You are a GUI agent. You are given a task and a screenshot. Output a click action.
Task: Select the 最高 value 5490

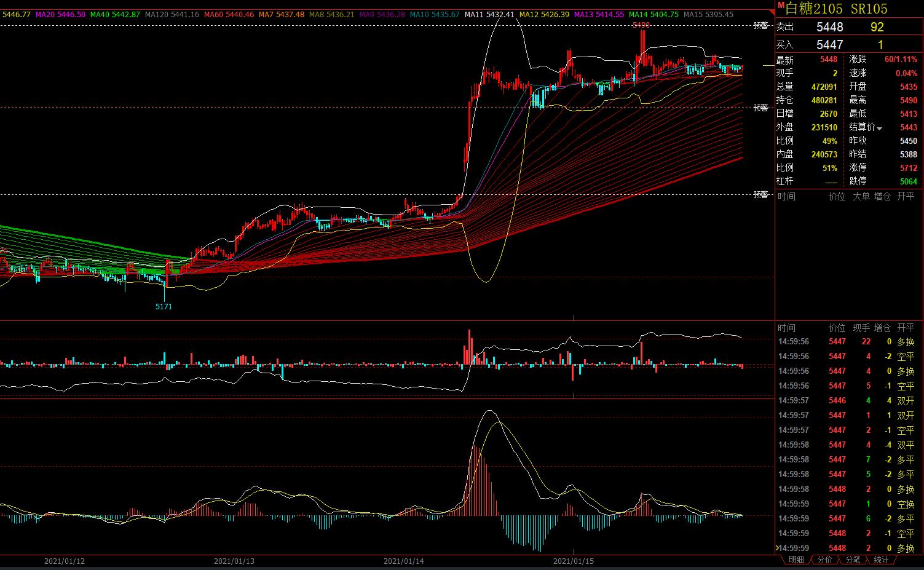[x=908, y=100]
